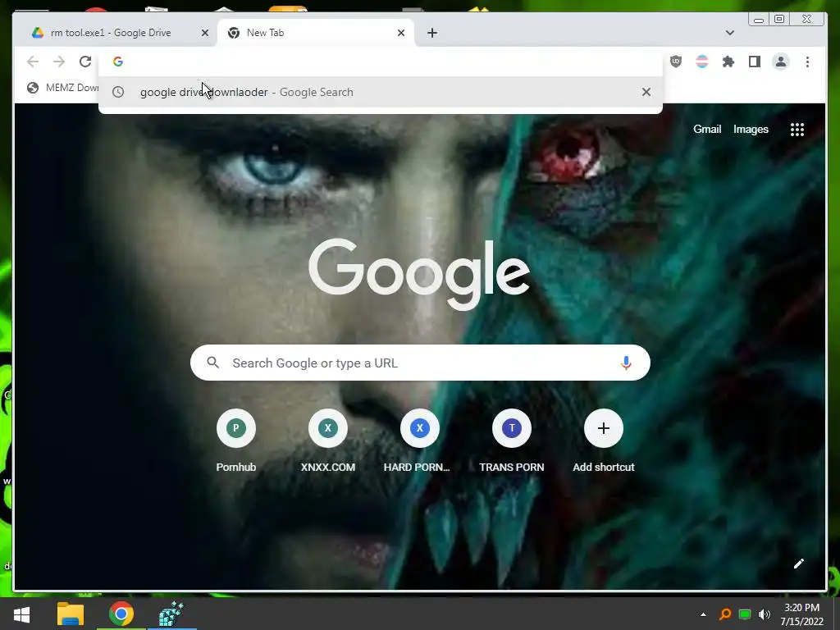Screen dimensions: 840x630
Task: Select the google drive downlaoder search suggestion
Action: 381,92
